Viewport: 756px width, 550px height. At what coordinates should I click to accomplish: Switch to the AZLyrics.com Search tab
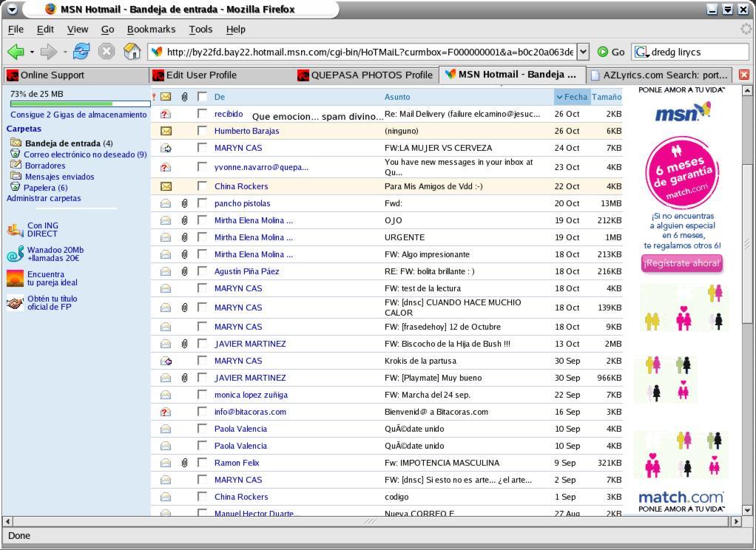pyautogui.click(x=658, y=75)
